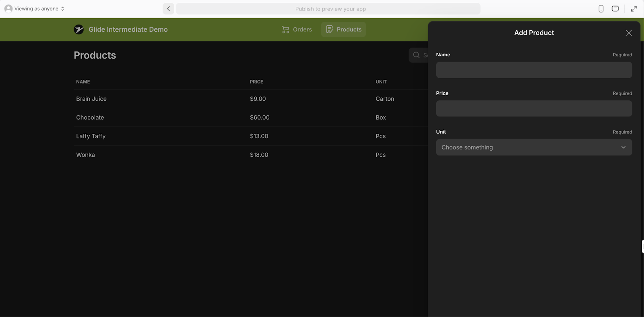Click the Carton unit cell
The image size is (644, 317).
tap(385, 99)
